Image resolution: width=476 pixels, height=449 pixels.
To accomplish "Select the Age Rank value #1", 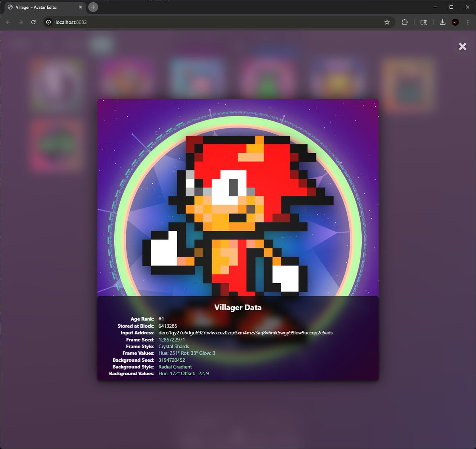I will [161, 319].
